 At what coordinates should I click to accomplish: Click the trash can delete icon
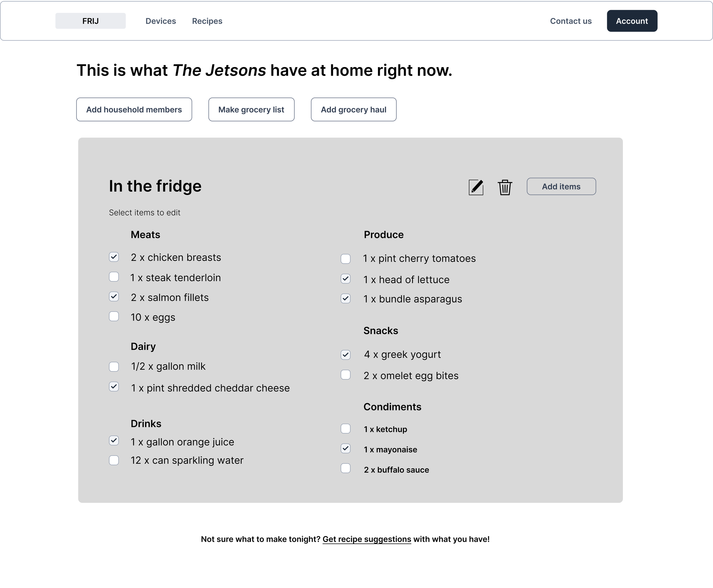click(x=505, y=187)
